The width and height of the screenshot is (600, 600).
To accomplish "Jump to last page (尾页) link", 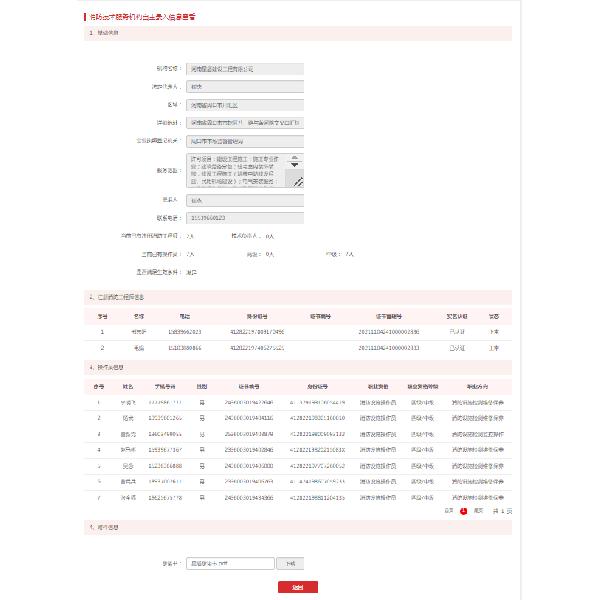I will (478, 510).
